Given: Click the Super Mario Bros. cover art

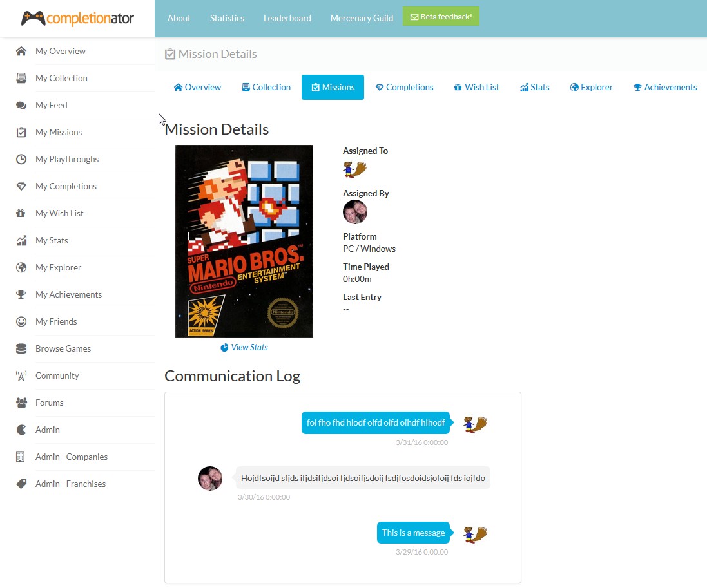Looking at the screenshot, I should click(244, 242).
